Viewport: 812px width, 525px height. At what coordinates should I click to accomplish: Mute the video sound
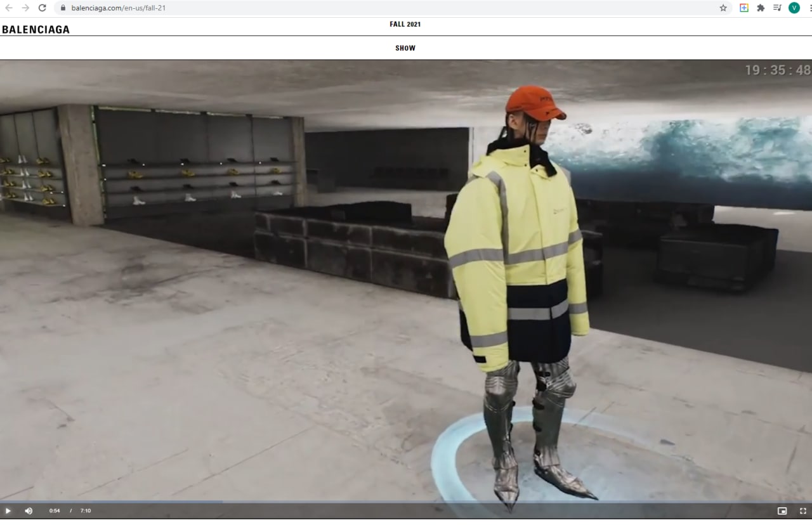click(29, 510)
